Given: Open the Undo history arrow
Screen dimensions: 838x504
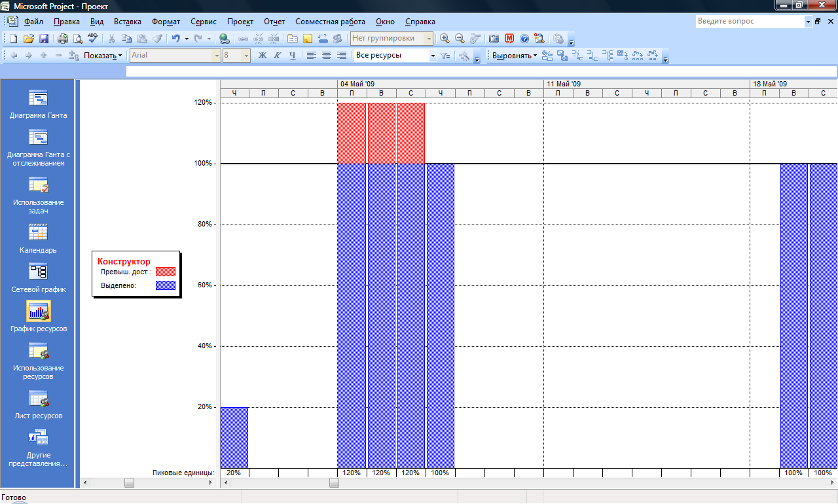Looking at the screenshot, I should [x=187, y=39].
